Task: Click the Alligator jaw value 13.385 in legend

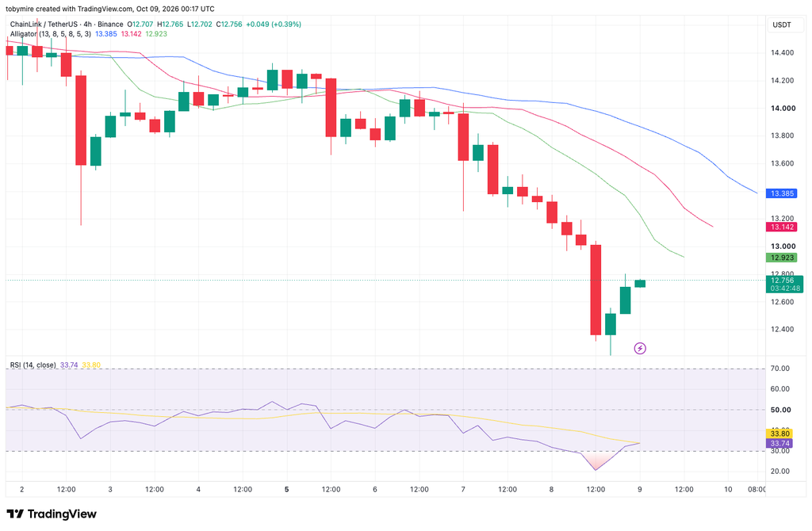Action: (x=106, y=33)
